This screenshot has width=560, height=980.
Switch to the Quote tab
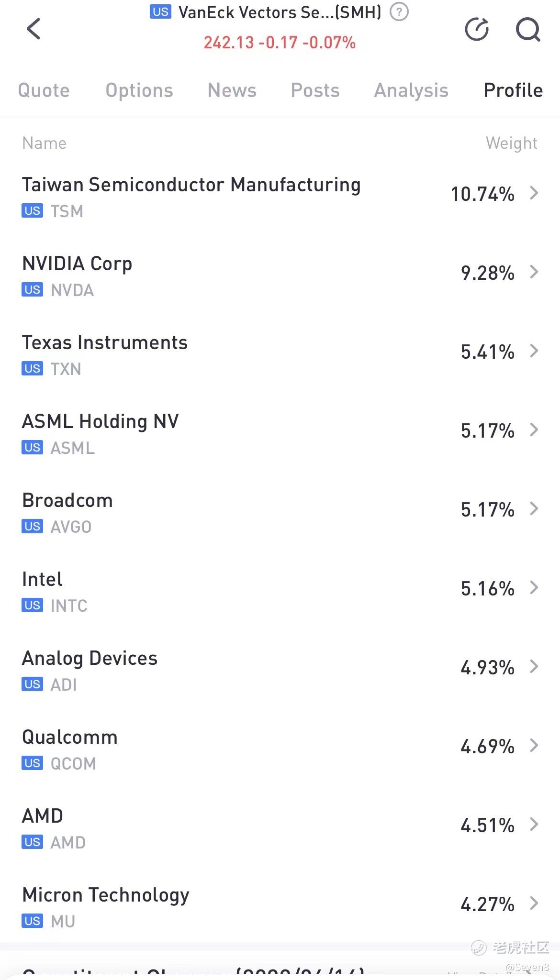point(44,90)
